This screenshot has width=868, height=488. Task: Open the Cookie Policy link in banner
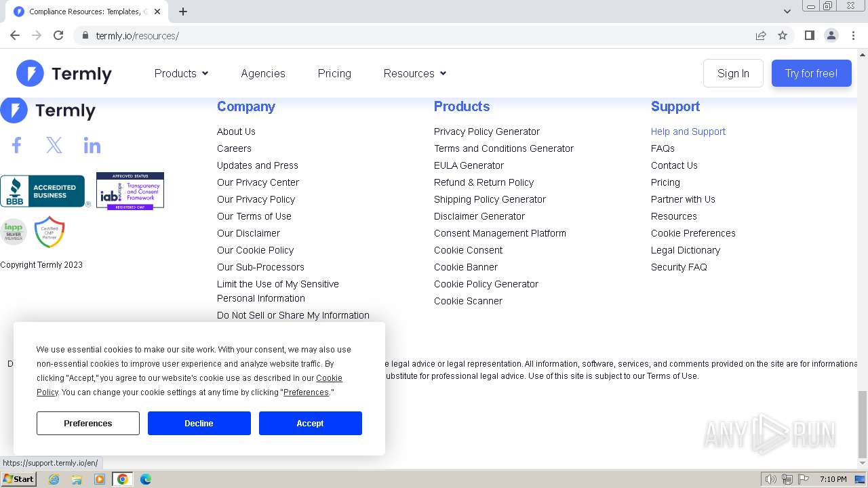[x=329, y=378]
